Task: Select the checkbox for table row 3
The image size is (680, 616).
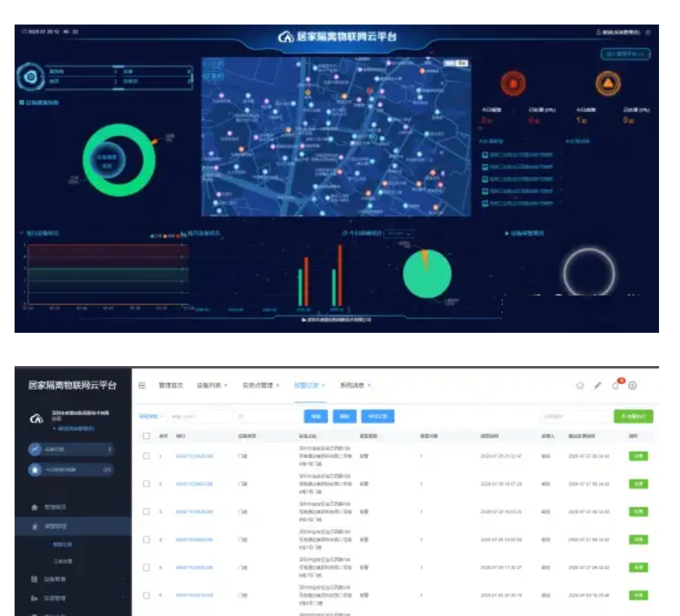Action: (x=147, y=511)
